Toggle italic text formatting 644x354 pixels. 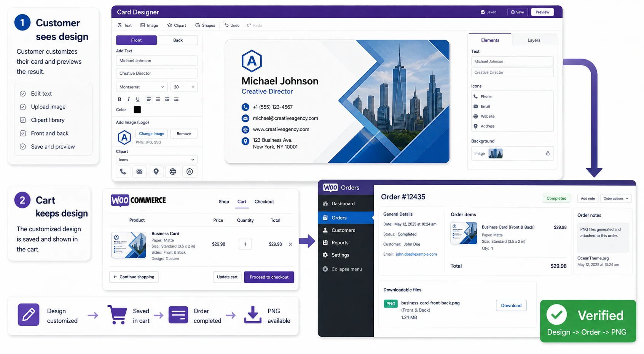tap(129, 99)
